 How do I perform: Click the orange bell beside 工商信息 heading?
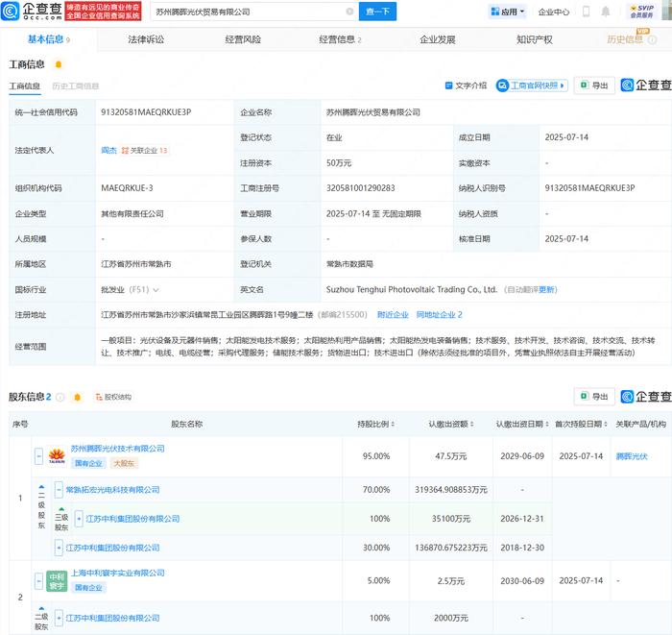(x=59, y=64)
